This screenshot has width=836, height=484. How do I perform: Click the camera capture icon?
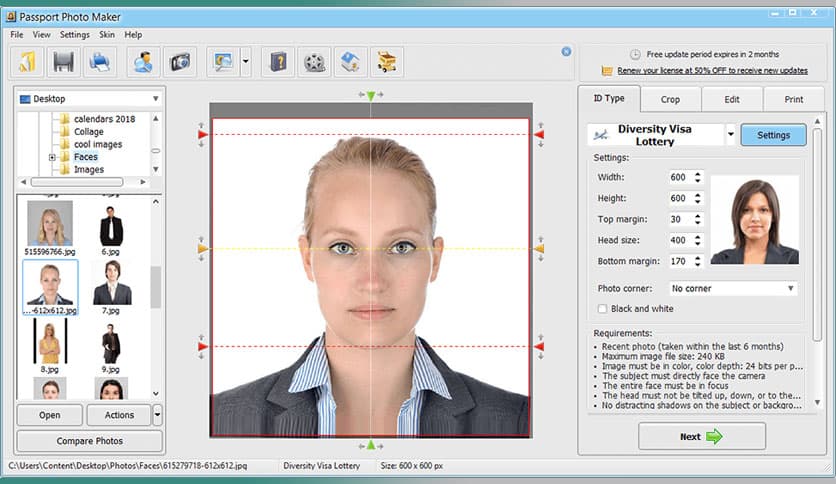coord(180,62)
